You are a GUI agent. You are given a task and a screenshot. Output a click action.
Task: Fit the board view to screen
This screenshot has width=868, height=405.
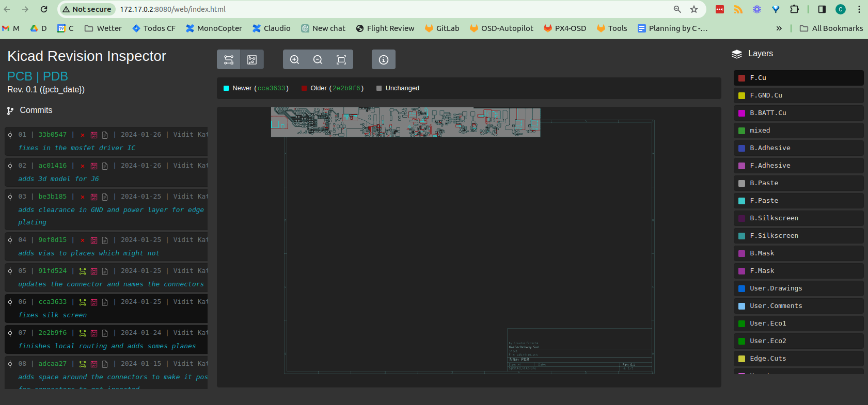click(341, 60)
